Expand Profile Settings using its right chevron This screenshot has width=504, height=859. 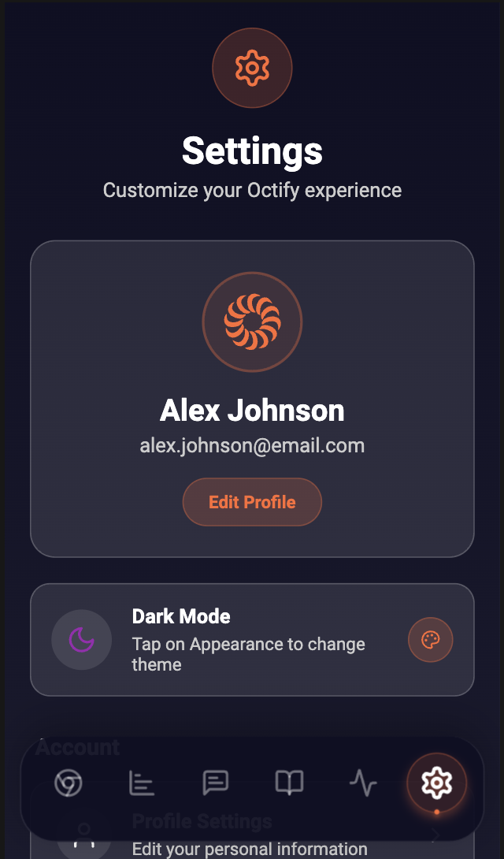[435, 835]
